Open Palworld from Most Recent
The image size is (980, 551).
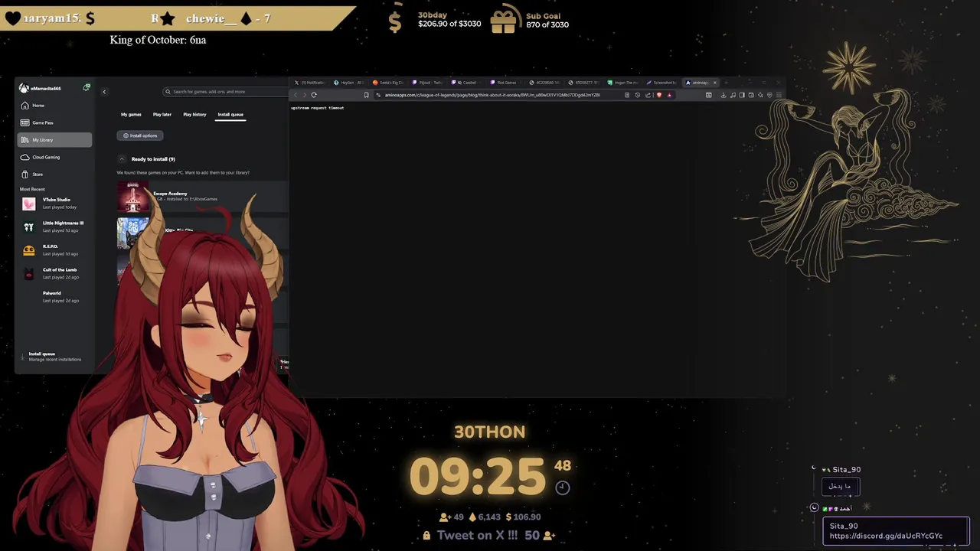[x=55, y=297]
